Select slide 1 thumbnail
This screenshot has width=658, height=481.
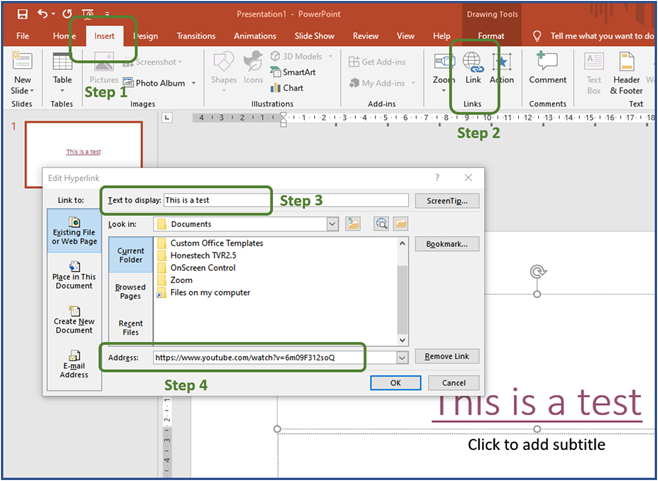(84, 154)
